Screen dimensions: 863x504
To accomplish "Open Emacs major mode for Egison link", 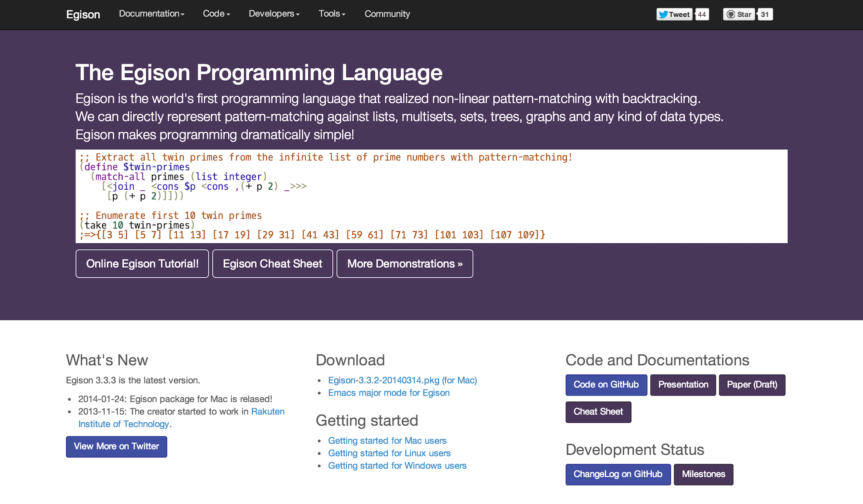I will tap(389, 393).
